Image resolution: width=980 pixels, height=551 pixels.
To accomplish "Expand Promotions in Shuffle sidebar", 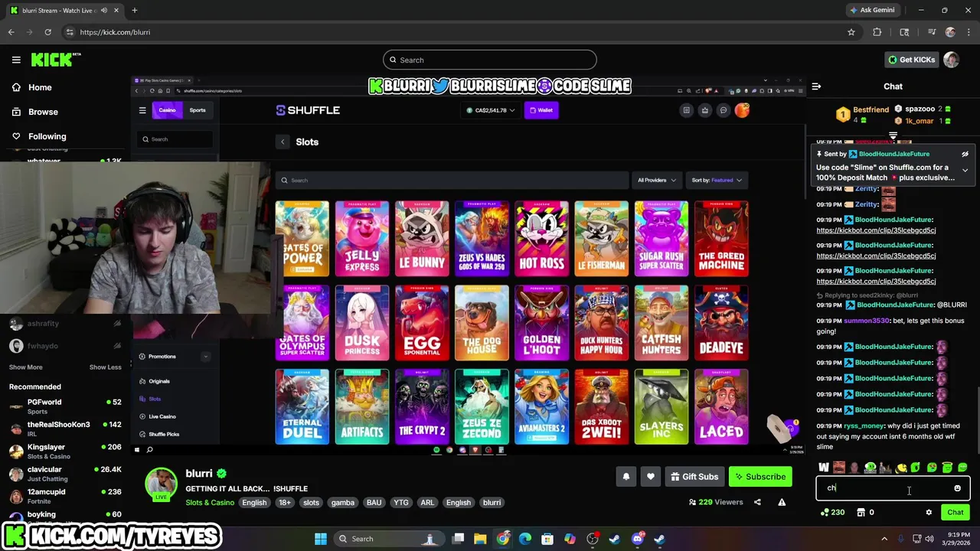I will [205, 357].
